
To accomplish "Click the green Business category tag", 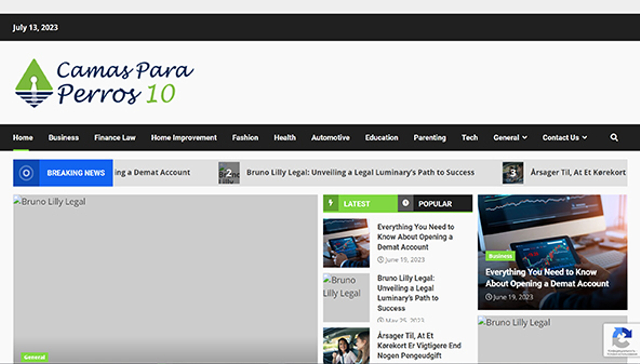I will click(x=500, y=256).
